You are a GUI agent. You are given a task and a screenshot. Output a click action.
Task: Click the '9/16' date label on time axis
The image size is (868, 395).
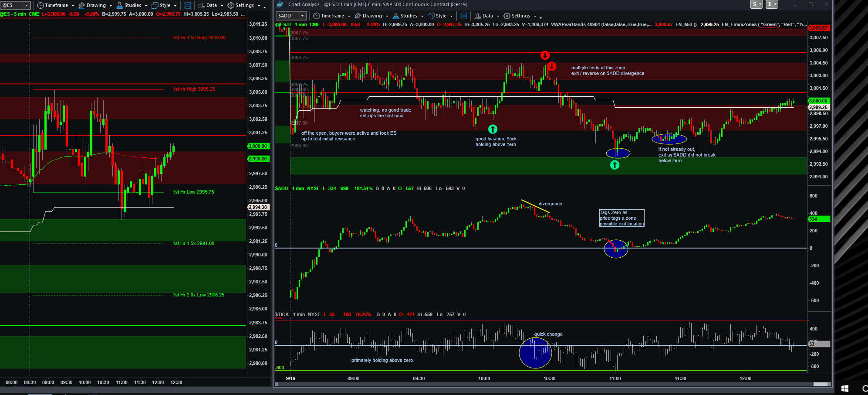coord(290,378)
